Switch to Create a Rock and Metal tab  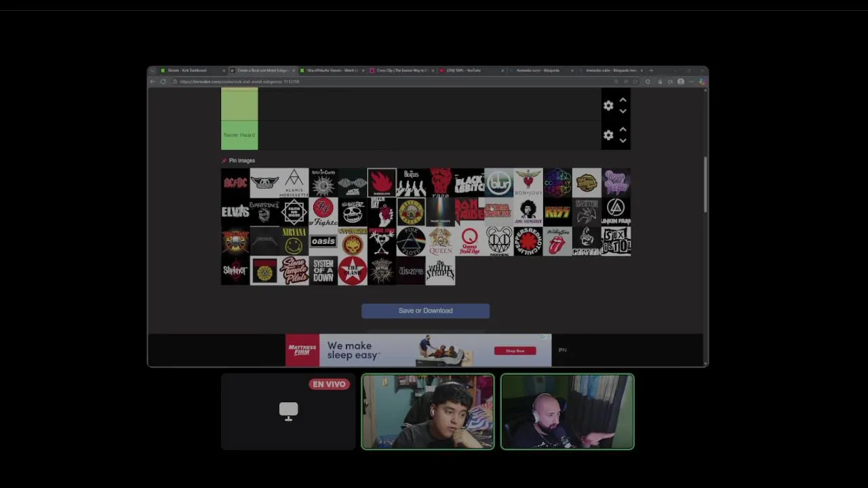[262, 70]
